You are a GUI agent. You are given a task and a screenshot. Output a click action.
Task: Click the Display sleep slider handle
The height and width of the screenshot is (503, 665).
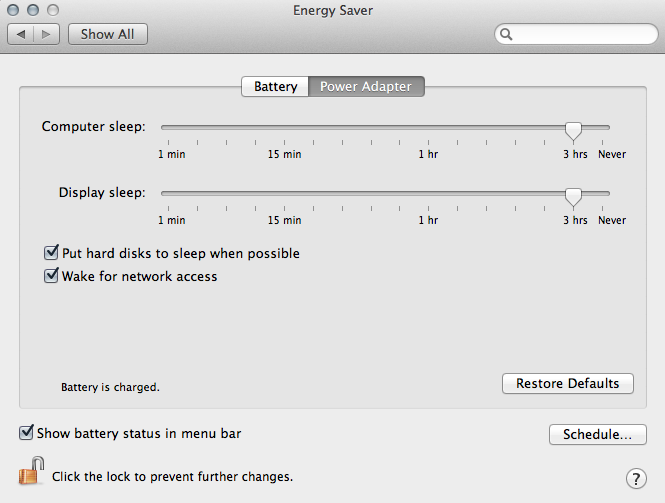[573, 195]
